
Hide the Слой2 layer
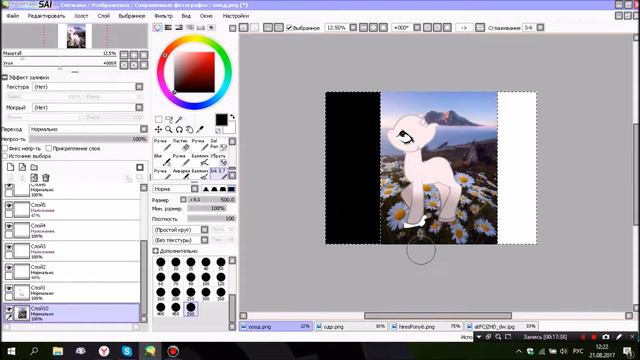[9, 267]
